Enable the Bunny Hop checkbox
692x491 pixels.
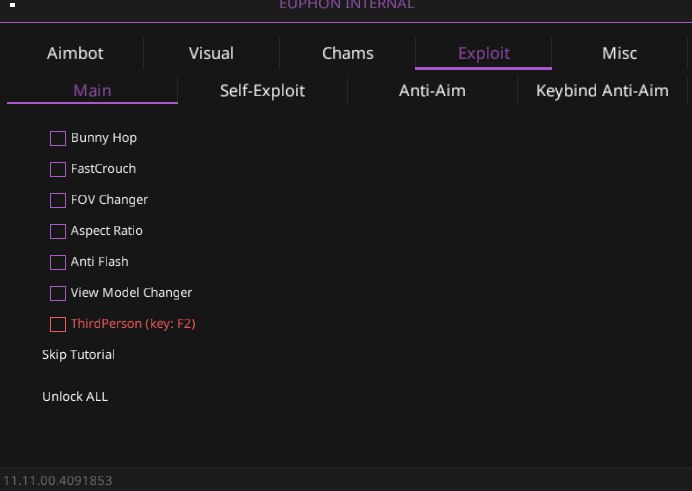coord(58,138)
